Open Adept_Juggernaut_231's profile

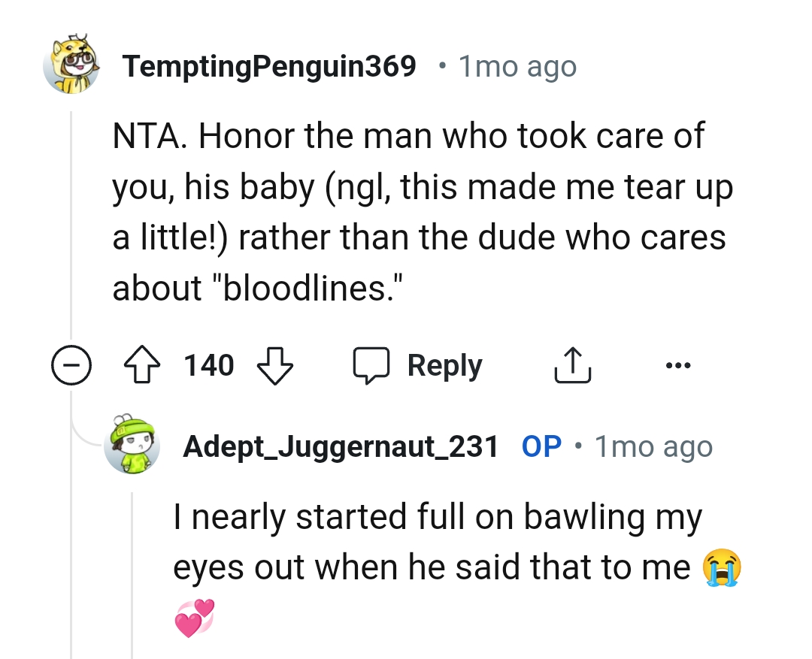click(x=342, y=446)
